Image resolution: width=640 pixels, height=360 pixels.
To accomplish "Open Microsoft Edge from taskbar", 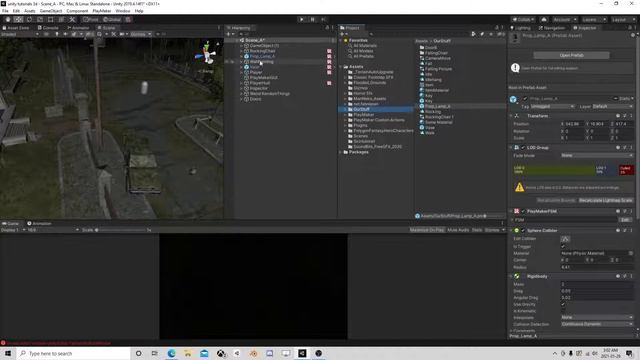I will pos(171,353).
